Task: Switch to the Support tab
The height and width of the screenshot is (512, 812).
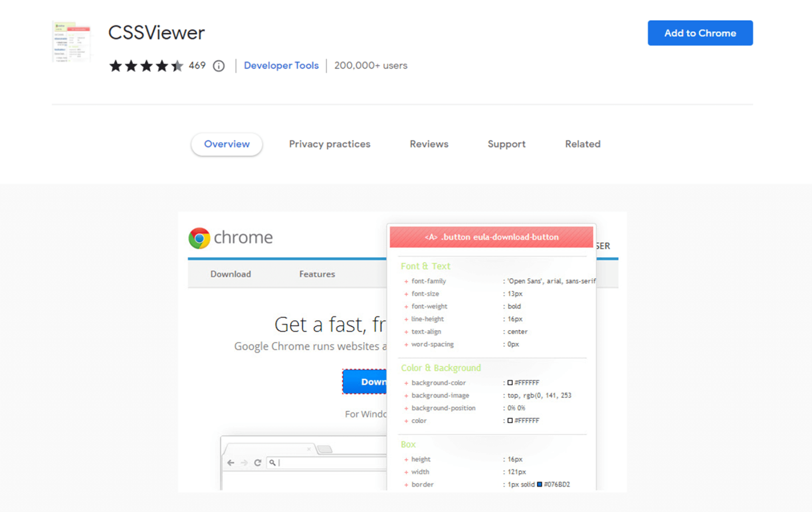Action: [506, 144]
